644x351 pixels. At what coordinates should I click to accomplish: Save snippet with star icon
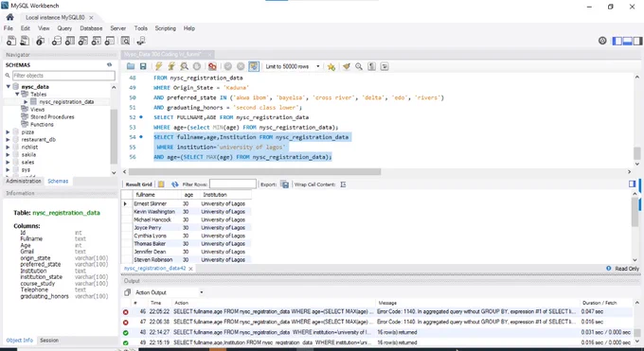pos(331,66)
